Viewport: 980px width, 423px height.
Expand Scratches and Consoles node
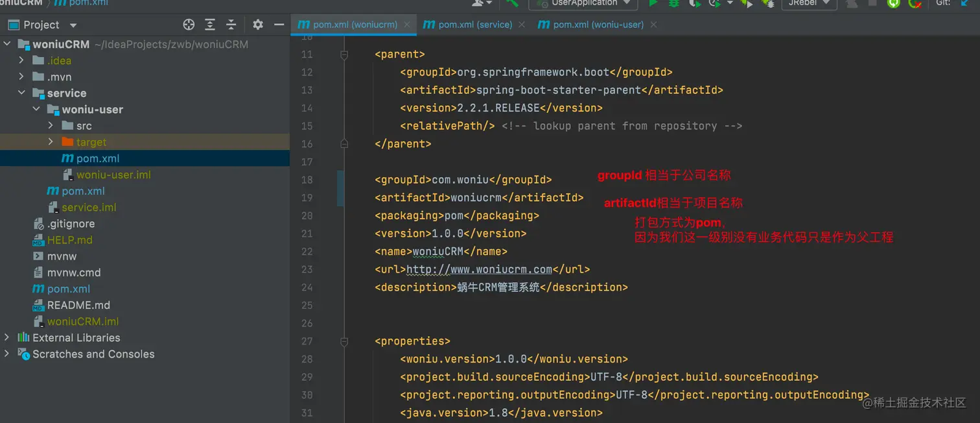pyautogui.click(x=7, y=354)
